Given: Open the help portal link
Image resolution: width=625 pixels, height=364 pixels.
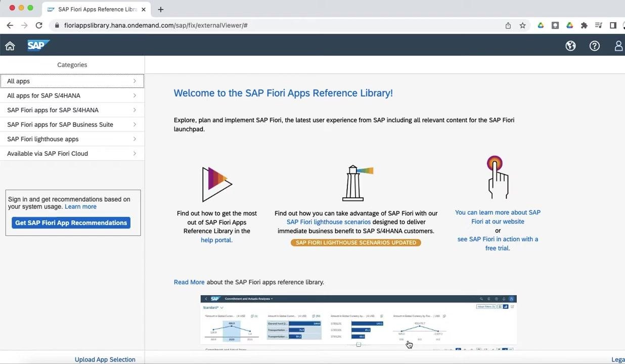Looking at the screenshot, I should tap(216, 240).
